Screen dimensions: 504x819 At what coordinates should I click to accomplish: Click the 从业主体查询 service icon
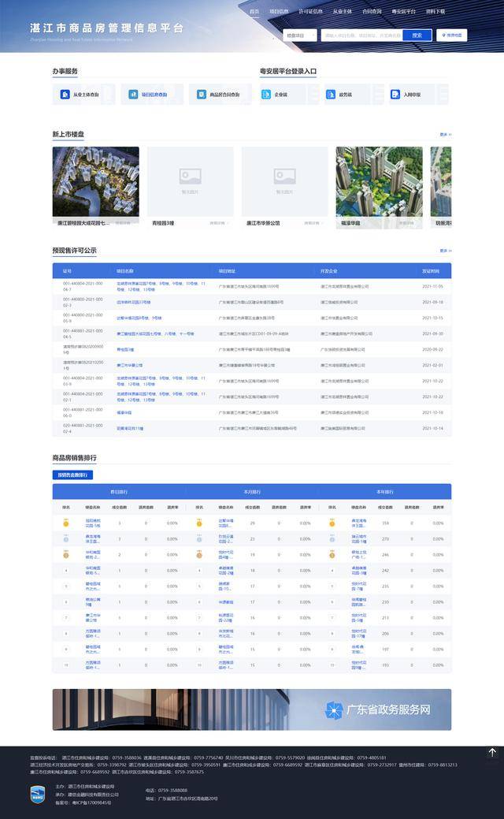(65, 95)
